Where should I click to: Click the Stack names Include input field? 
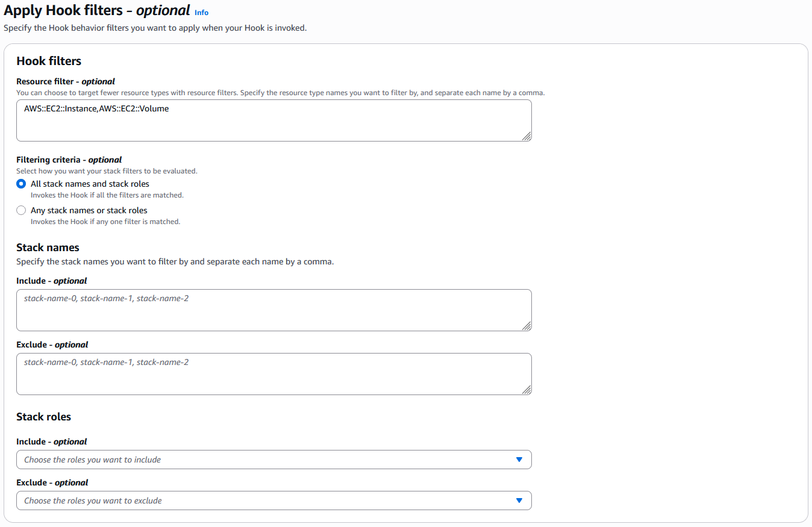[x=274, y=310]
